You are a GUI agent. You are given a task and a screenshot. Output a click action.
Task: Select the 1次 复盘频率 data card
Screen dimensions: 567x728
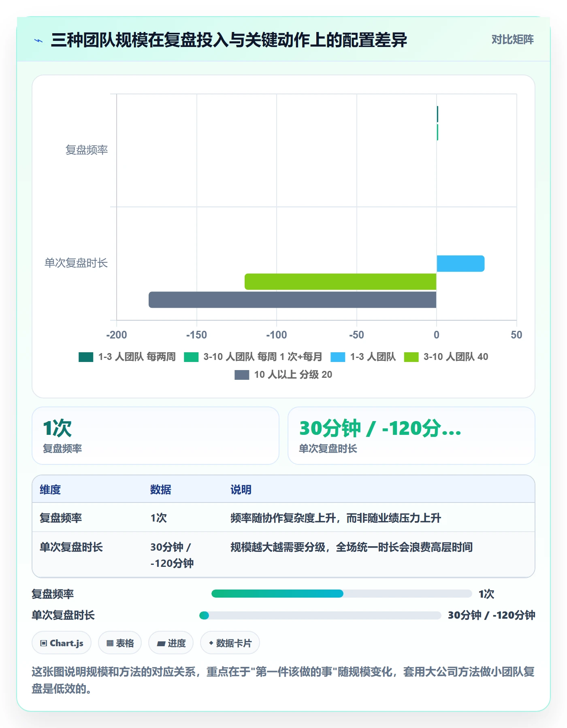[x=156, y=436]
